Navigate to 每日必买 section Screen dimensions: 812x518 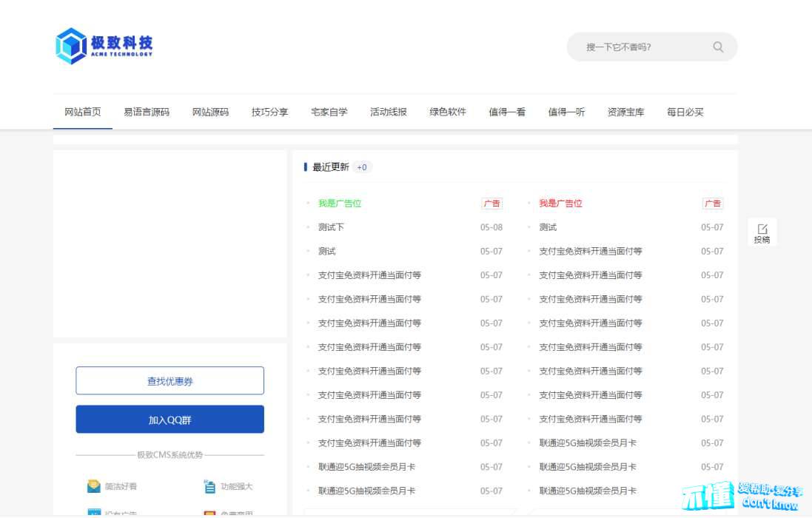coord(685,112)
